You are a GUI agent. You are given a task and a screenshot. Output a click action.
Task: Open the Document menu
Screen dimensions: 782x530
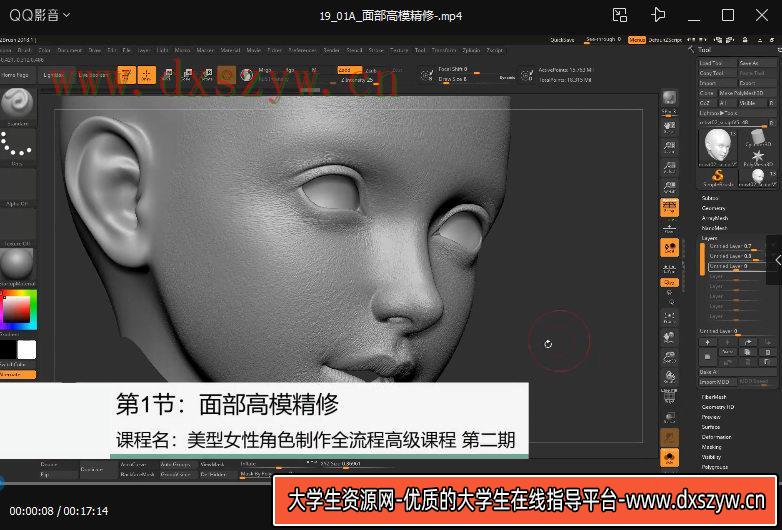(70, 50)
